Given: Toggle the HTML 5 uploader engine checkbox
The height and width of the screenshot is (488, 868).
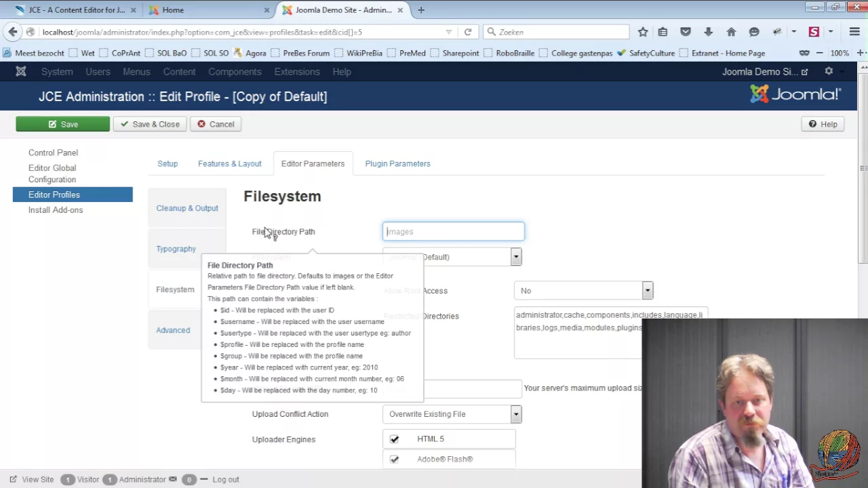Looking at the screenshot, I should click(394, 439).
